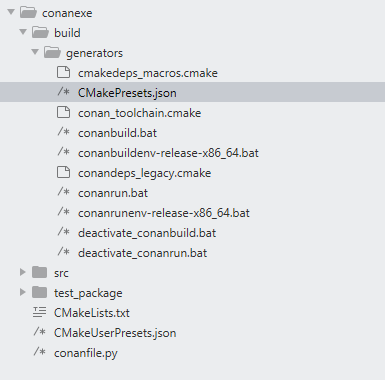Open CMakeUserPresets.json file

115,333
